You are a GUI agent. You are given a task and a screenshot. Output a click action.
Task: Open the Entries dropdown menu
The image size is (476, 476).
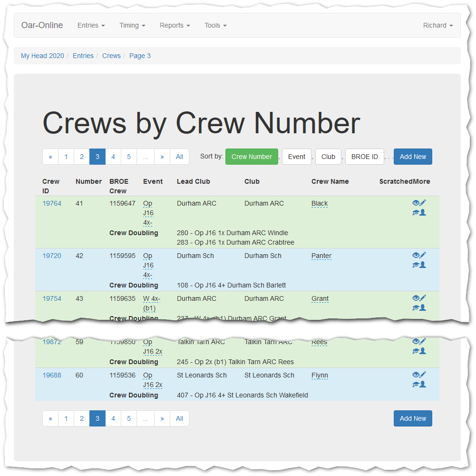point(91,26)
